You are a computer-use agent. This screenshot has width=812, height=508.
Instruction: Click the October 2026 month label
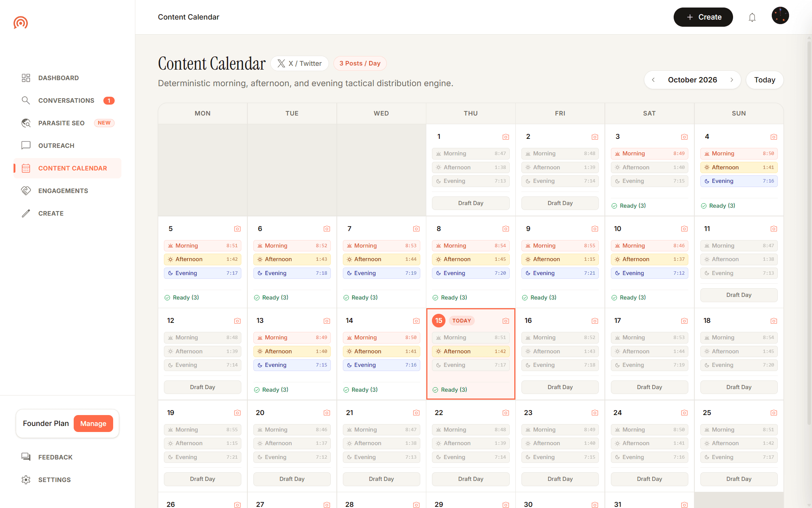pos(692,80)
